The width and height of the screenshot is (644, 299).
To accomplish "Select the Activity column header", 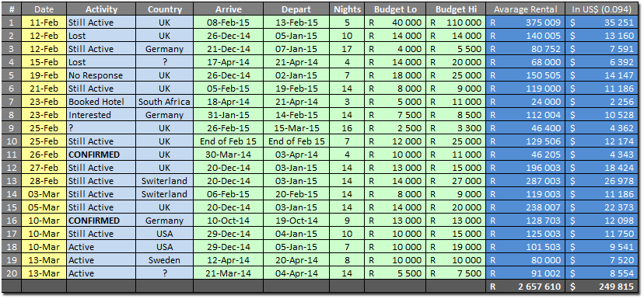I will (x=101, y=9).
